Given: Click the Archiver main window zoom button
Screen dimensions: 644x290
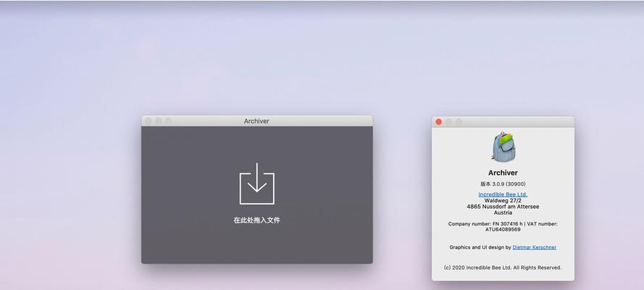Looking at the screenshot, I should (168, 121).
